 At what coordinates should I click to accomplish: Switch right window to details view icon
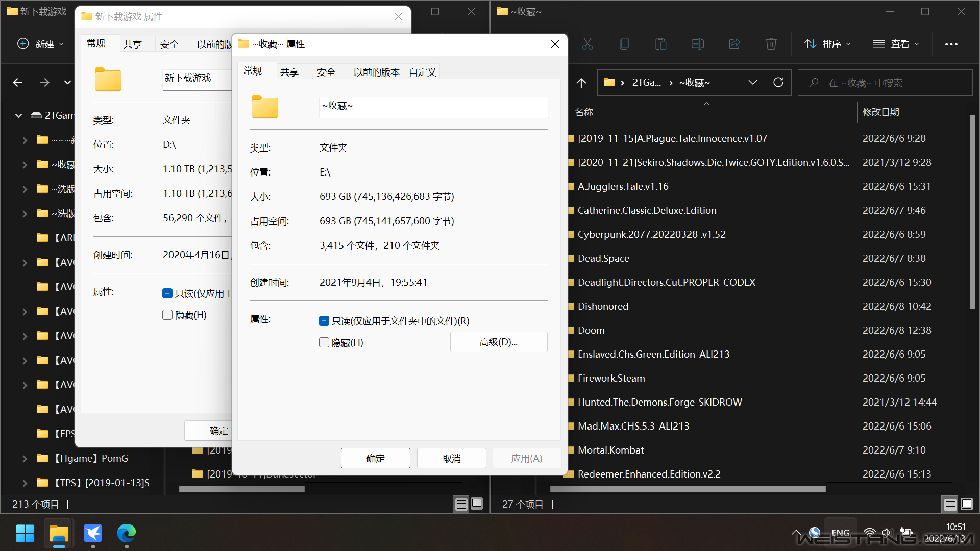tap(950, 505)
